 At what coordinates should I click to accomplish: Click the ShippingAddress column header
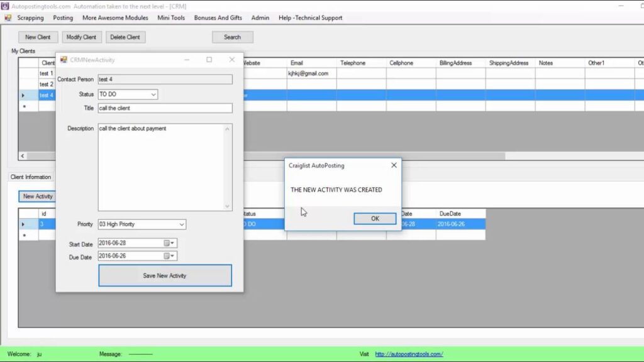point(510,63)
